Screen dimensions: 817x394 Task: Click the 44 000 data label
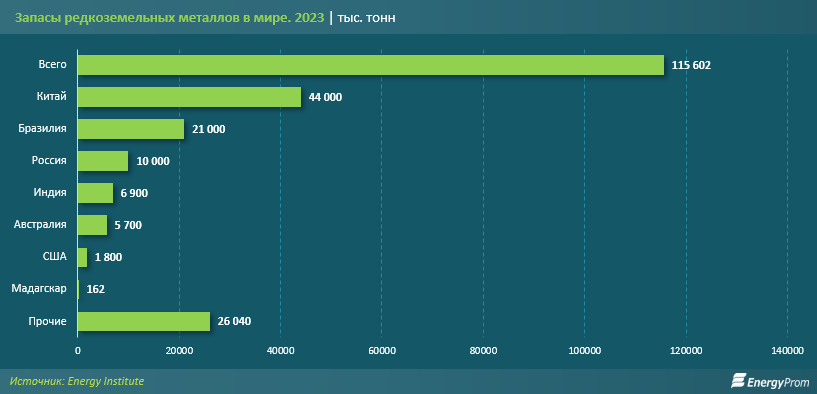[326, 97]
